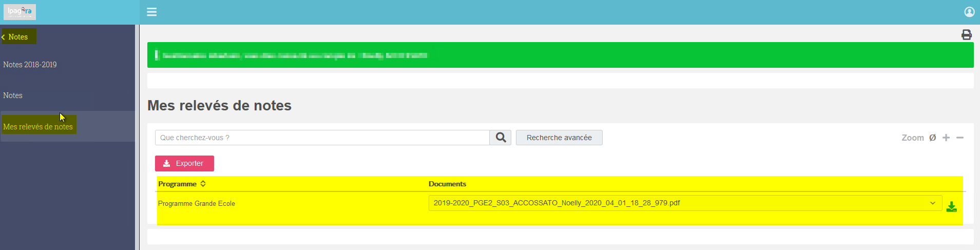Screen dimensions: 980x250
Task: Zoom in with the plus icon
Action: point(946,138)
